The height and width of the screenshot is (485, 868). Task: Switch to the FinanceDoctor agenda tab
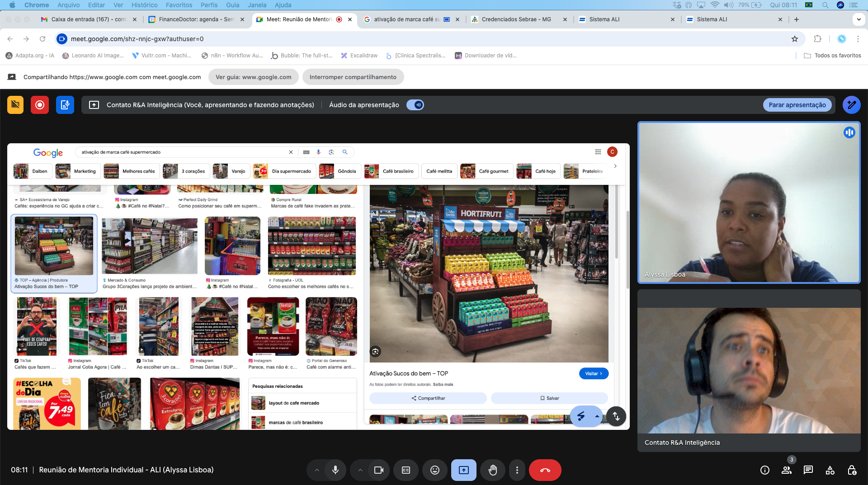196,19
